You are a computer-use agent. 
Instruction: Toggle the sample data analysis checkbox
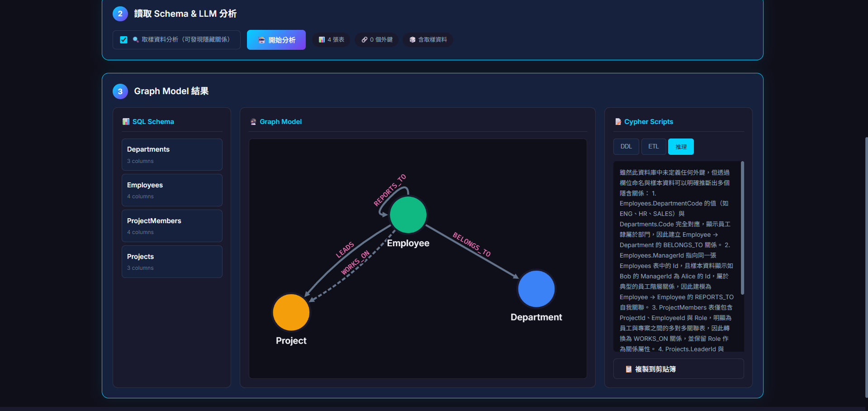point(123,40)
